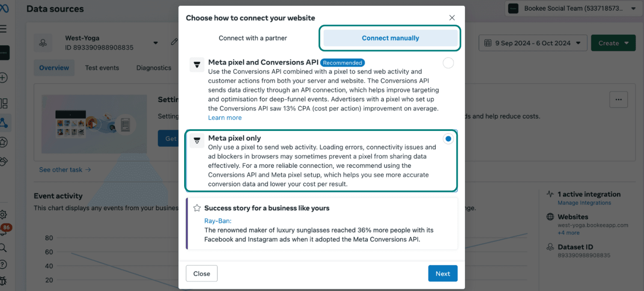Click the help question mark icon

point(3,264)
